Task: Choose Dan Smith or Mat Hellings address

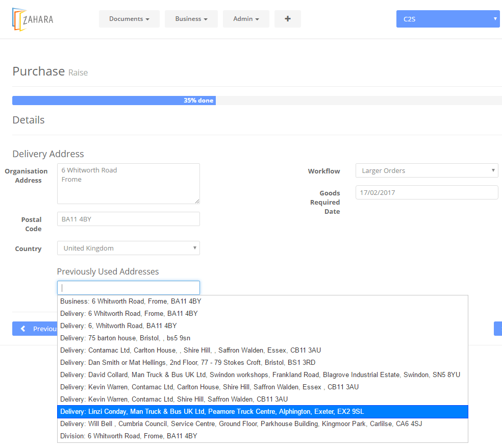Action: (x=263, y=362)
